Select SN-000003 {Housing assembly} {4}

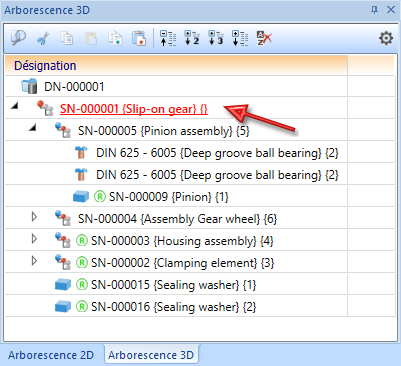pyautogui.click(x=176, y=241)
